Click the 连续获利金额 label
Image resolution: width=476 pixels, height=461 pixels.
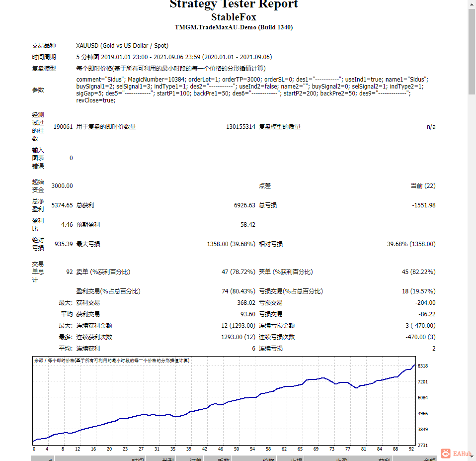94,326
